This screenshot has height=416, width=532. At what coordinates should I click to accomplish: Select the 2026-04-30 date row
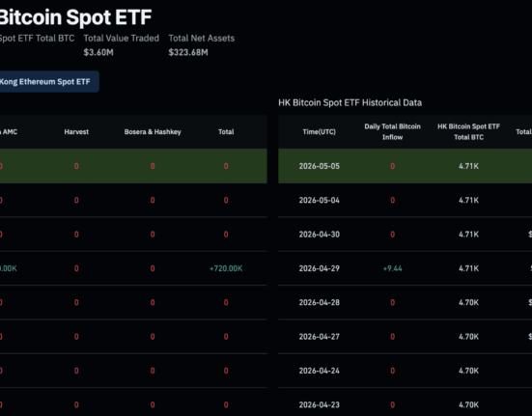[406, 235]
